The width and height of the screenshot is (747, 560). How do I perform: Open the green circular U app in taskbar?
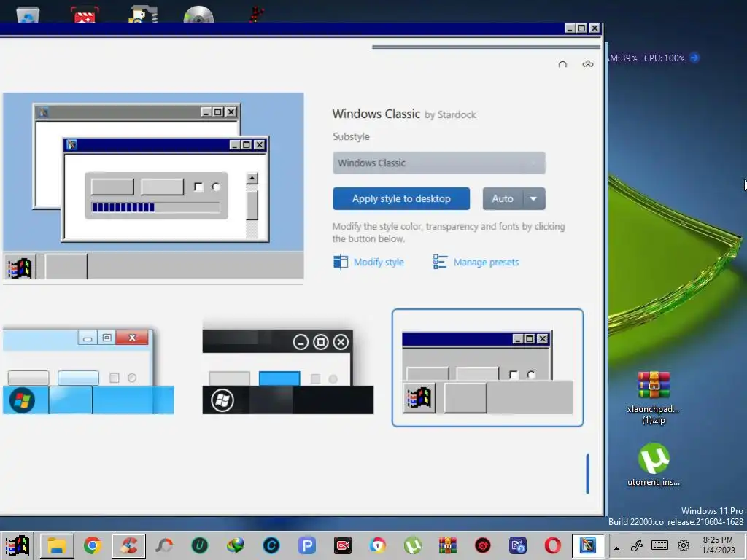click(200, 545)
